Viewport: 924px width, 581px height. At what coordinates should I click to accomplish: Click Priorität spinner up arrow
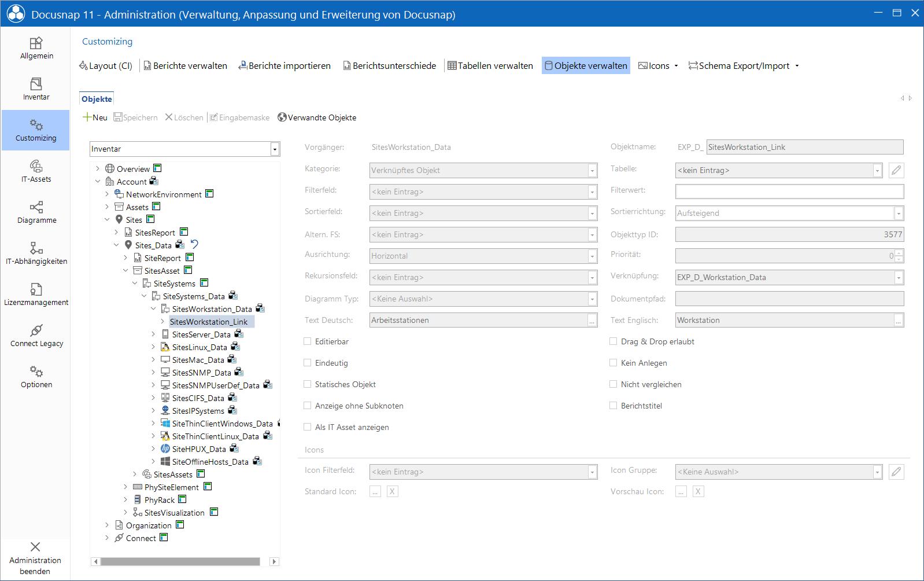899,253
